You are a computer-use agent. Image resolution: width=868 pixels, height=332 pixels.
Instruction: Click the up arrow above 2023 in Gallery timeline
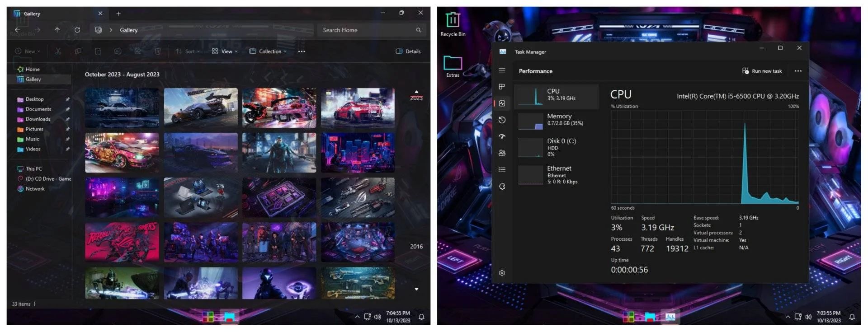coord(416,92)
